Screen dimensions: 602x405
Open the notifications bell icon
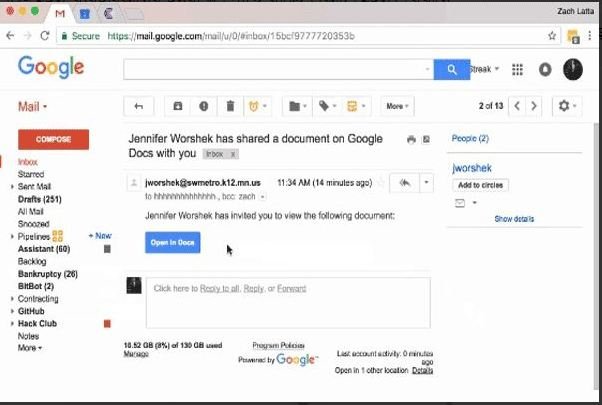click(x=545, y=69)
